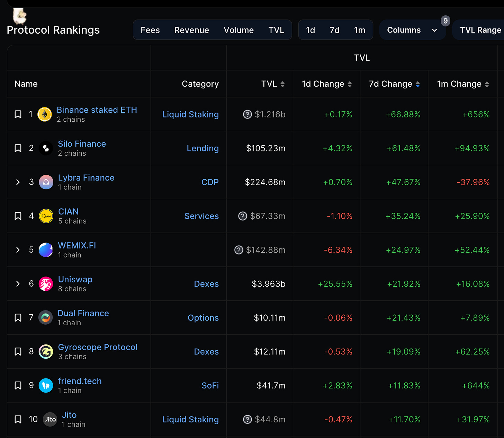Open Lybra Finance protocol link
Viewport: 504px width, 438px height.
tap(86, 178)
